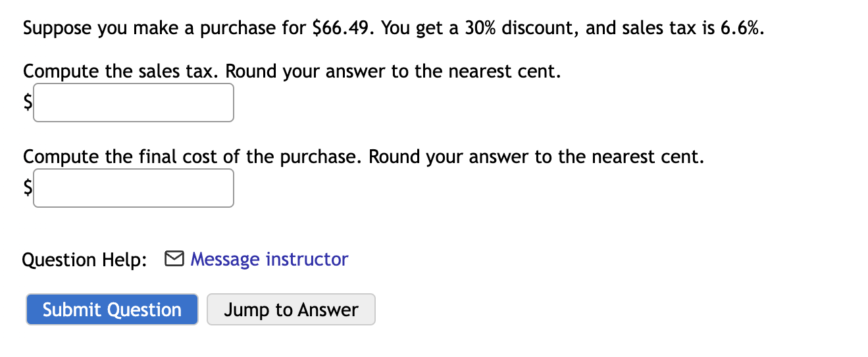Click the dollar sign before final cost field
Viewport: 868px width, 357px height.
click(28, 187)
